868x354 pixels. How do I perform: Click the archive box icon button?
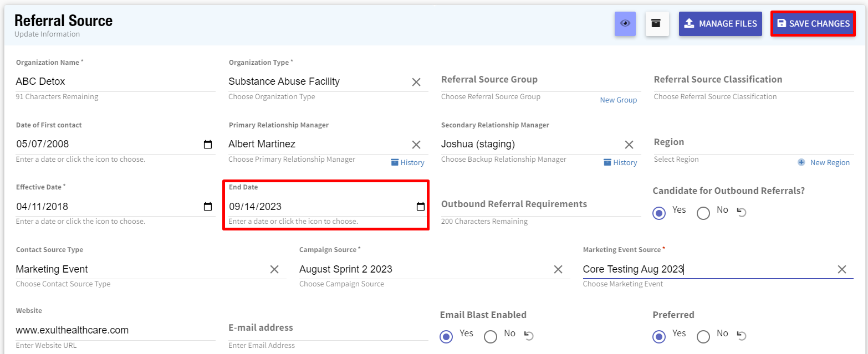coord(657,23)
